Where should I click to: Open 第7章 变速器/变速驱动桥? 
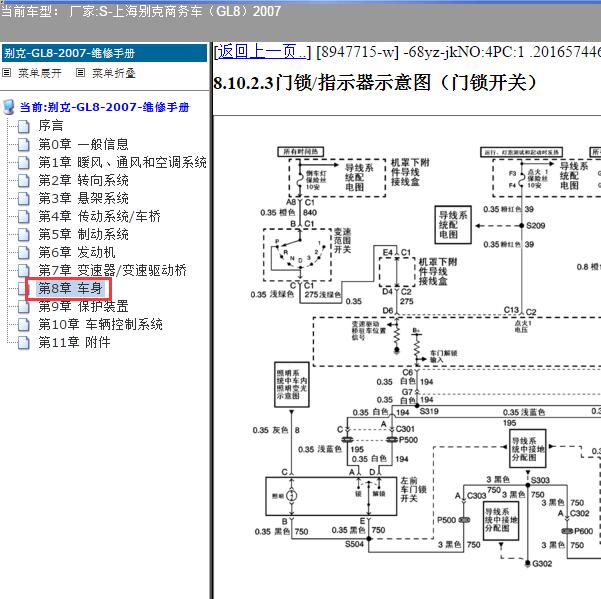click(113, 270)
